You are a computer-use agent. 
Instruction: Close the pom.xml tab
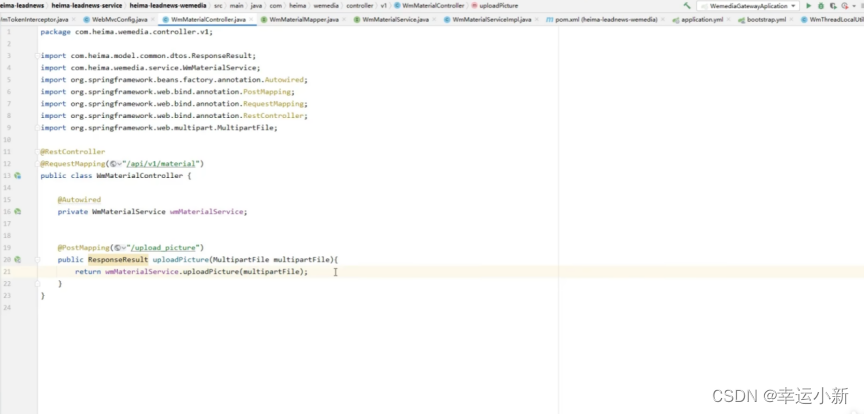click(662, 19)
